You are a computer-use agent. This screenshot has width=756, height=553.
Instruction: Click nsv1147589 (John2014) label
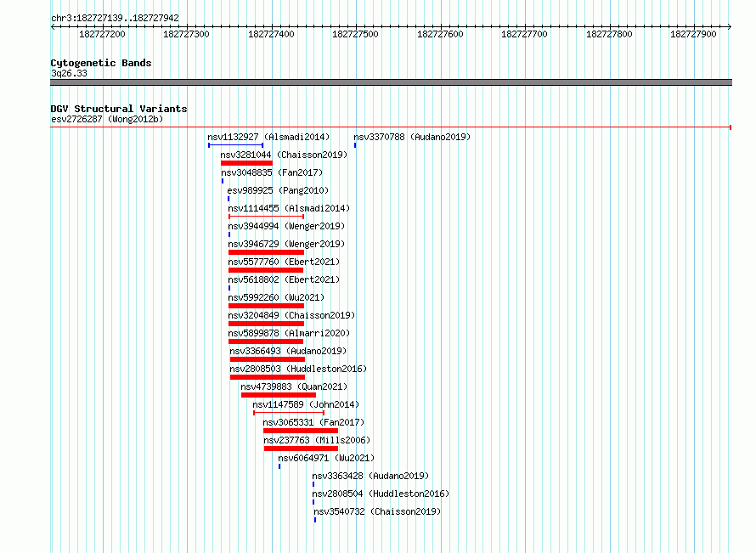point(306,404)
